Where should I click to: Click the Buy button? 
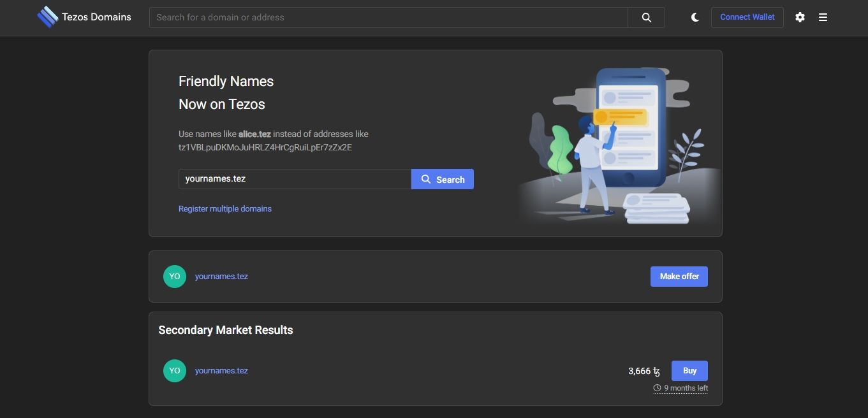[689, 371]
